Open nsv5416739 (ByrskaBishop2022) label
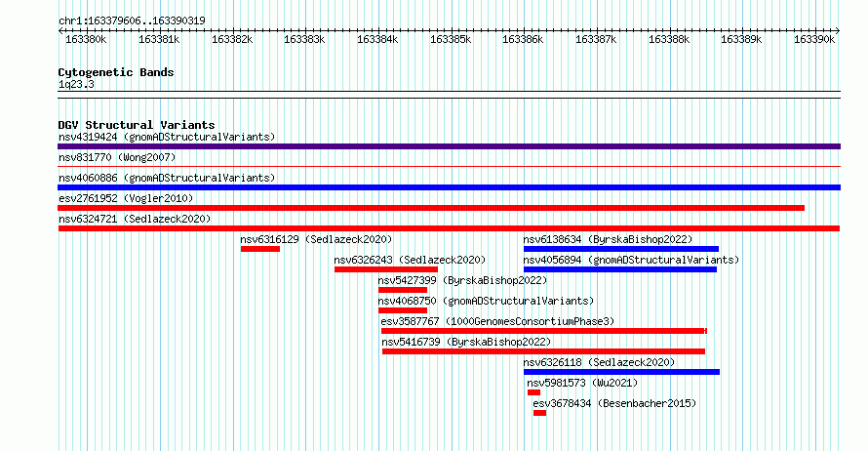Viewport: 868px width, 451px height. tap(466, 342)
